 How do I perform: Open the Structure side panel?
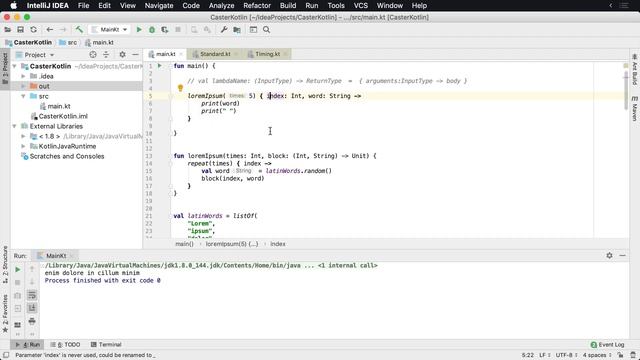tap(5, 264)
